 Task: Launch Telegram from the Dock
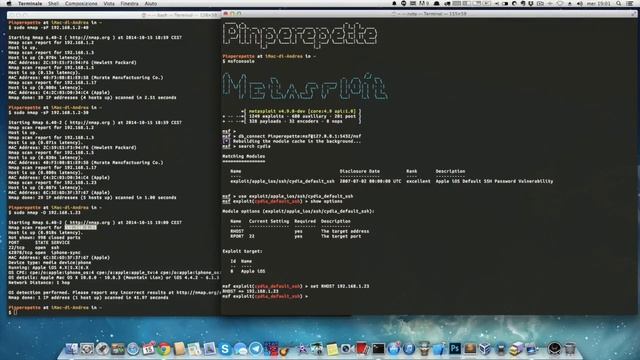[x=256, y=349]
